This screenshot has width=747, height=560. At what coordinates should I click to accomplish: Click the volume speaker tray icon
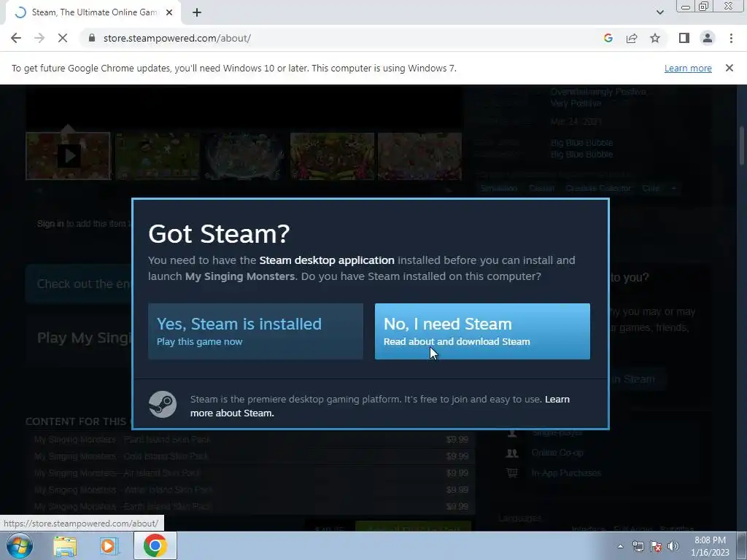673,546
